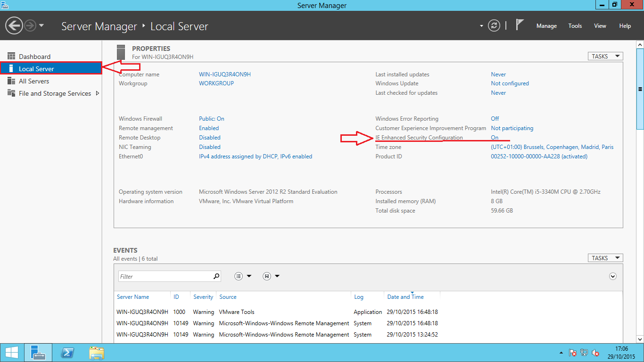Open the Windows Start button

12,353
